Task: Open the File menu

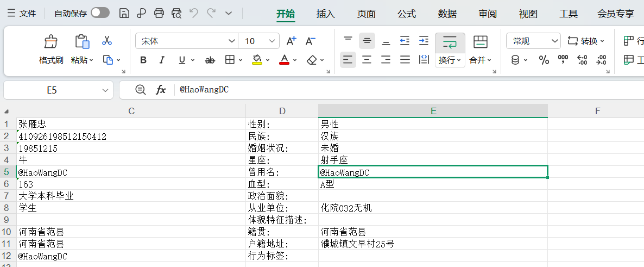Action: (22, 14)
